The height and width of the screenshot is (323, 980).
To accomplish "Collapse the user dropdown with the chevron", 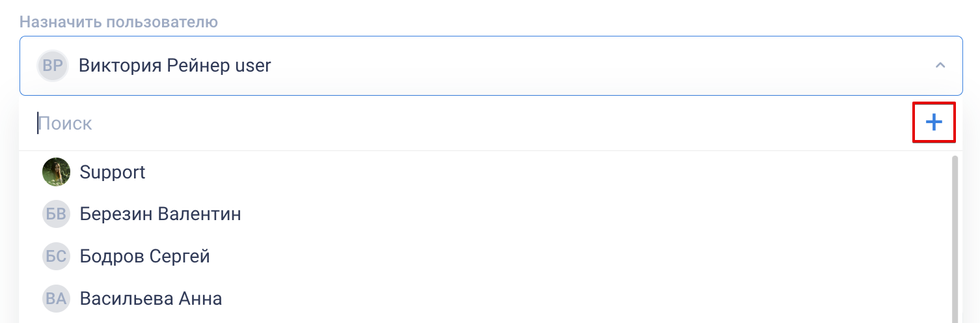I will click(940, 65).
